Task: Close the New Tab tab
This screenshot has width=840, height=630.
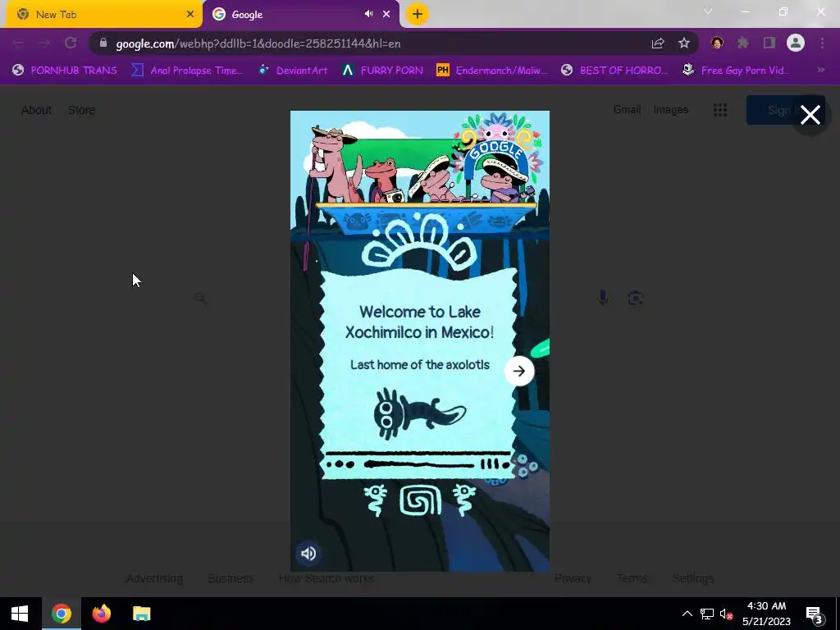Action: [190, 15]
